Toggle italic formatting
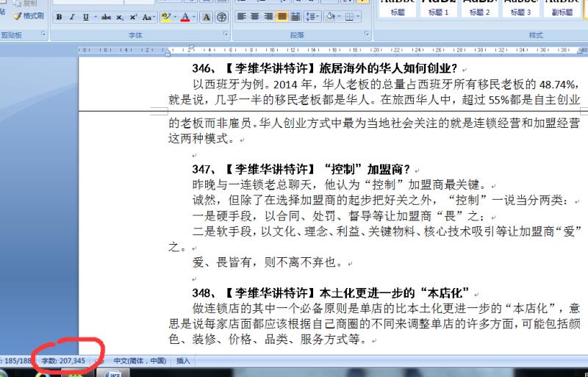 (x=72, y=17)
